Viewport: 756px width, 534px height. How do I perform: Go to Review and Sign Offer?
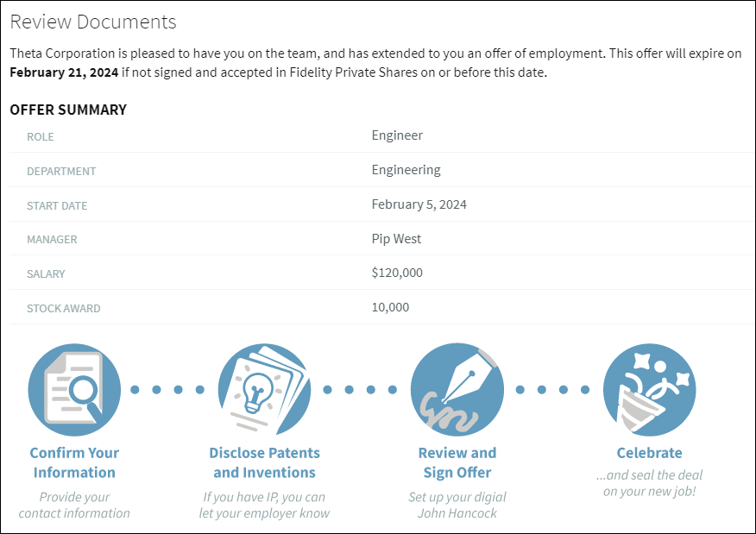click(x=457, y=462)
